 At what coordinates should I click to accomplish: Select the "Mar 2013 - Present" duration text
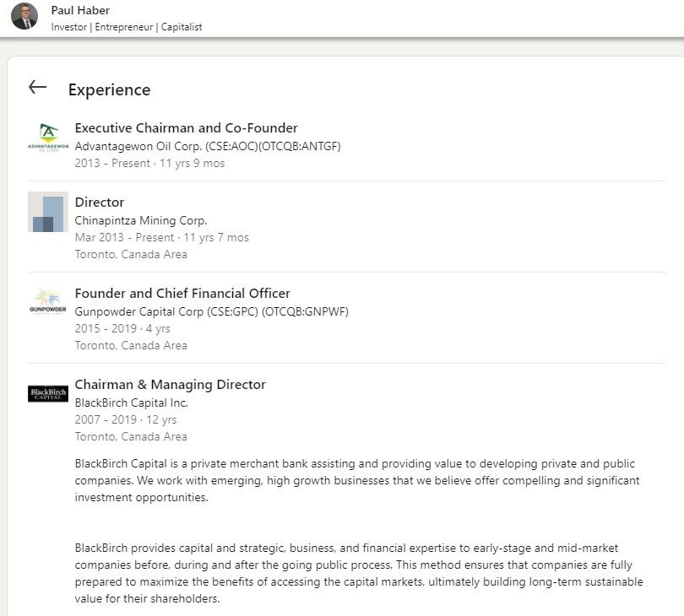coord(162,238)
